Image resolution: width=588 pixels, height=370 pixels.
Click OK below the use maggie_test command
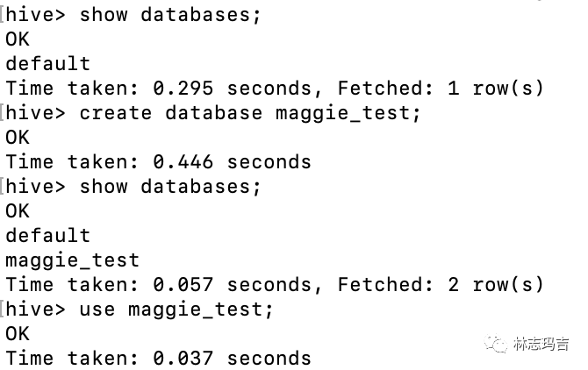17,334
